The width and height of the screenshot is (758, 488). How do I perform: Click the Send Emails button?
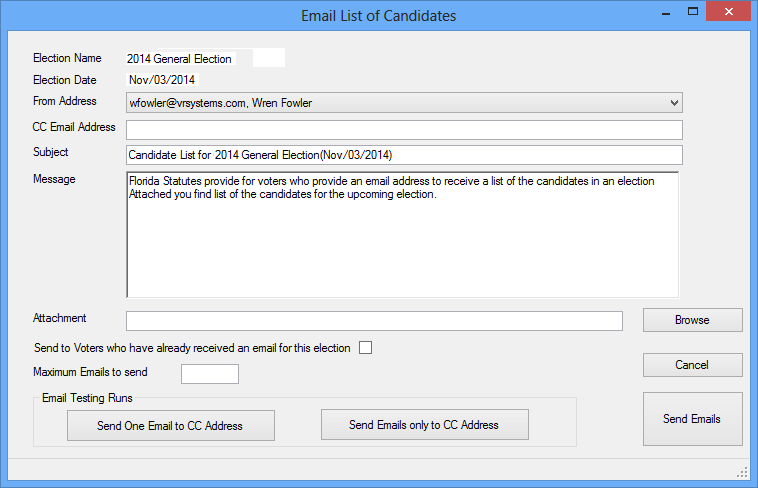[692, 419]
